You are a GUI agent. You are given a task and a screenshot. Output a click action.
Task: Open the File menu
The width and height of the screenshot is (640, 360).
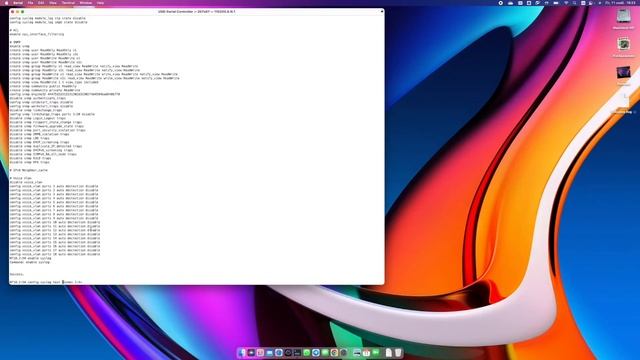coord(30,3)
